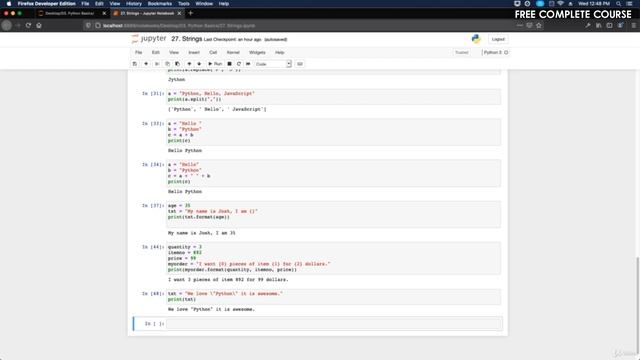Click into the empty input cell at bottom
This screenshot has width=640, height=360.
333,324
